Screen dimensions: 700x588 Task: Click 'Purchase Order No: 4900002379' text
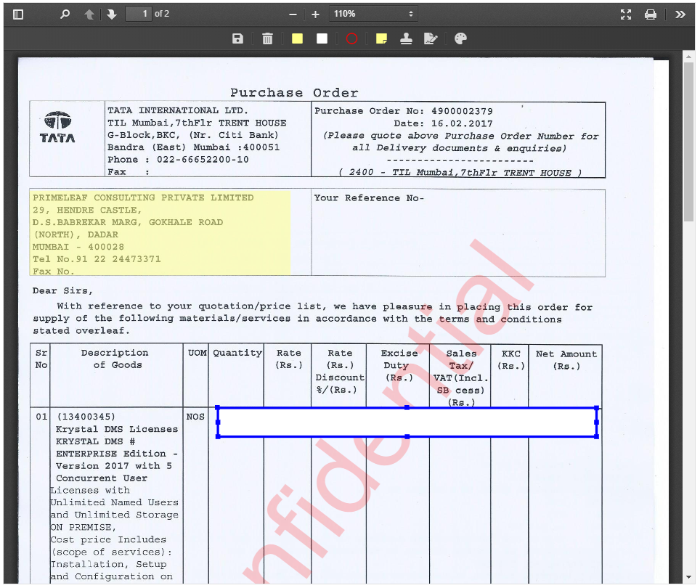pos(404,111)
